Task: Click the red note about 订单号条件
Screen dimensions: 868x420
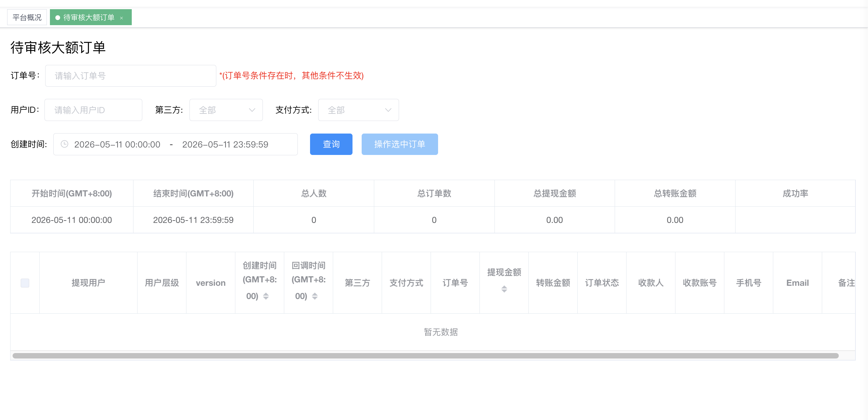Action: pos(291,75)
